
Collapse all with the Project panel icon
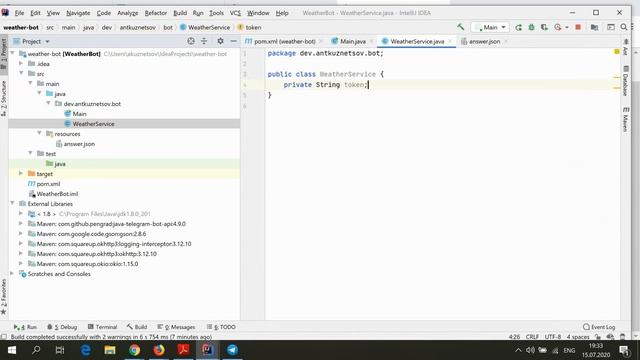tap(204, 41)
